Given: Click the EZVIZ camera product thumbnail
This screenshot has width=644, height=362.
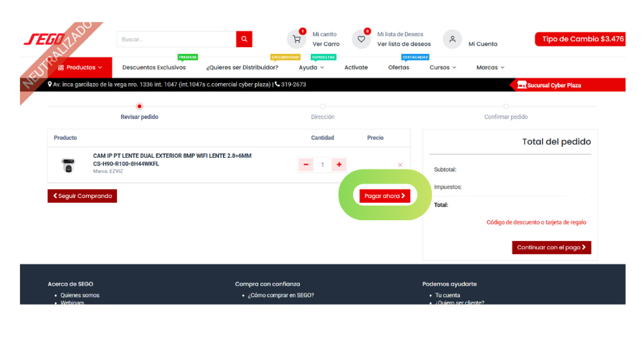Looking at the screenshot, I should [68, 165].
